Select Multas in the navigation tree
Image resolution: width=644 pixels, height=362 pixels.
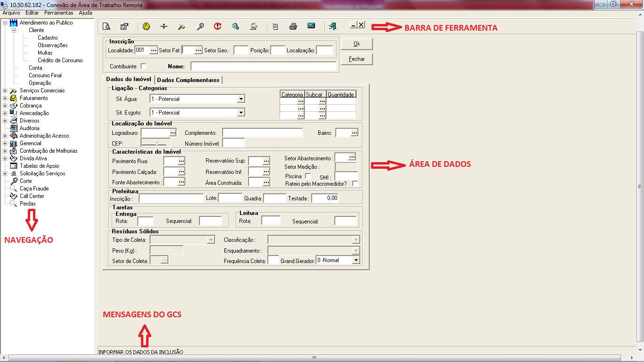tap(45, 53)
